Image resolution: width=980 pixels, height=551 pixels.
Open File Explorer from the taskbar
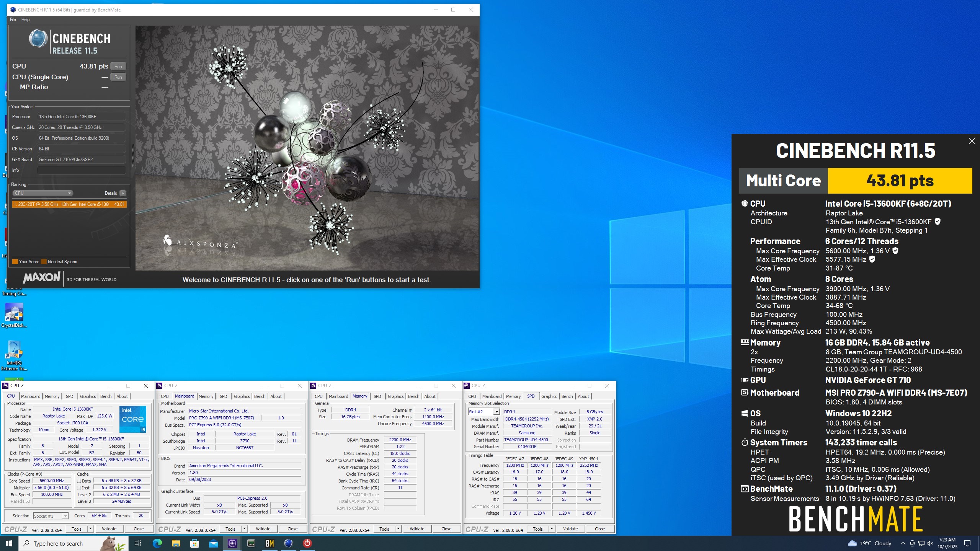[x=176, y=543]
